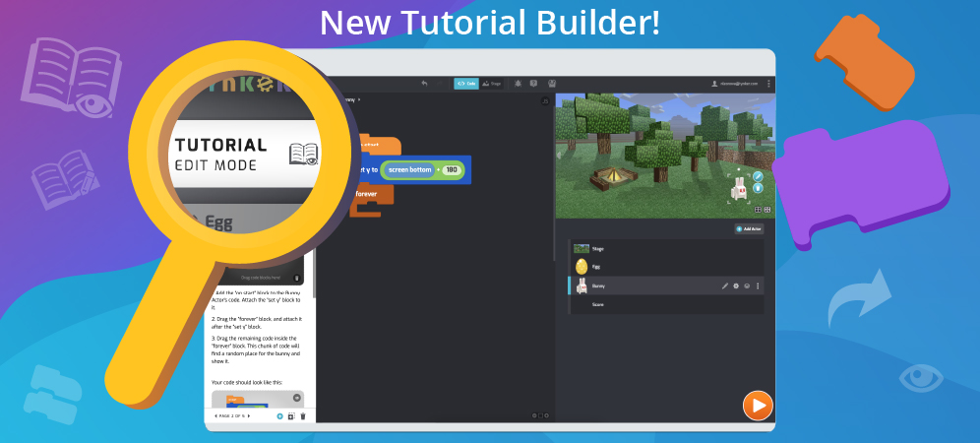The height and width of the screenshot is (443, 980).
Task: Click the help question icon in toolbar
Action: click(533, 84)
